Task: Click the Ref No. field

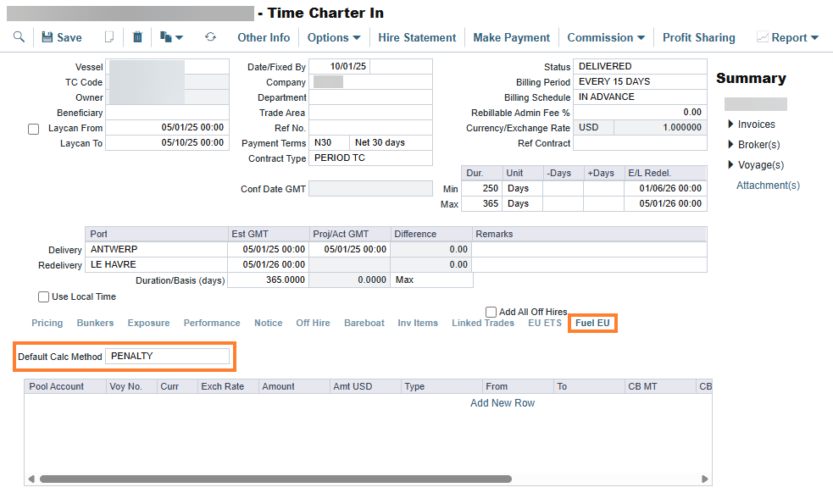Action: click(x=371, y=128)
